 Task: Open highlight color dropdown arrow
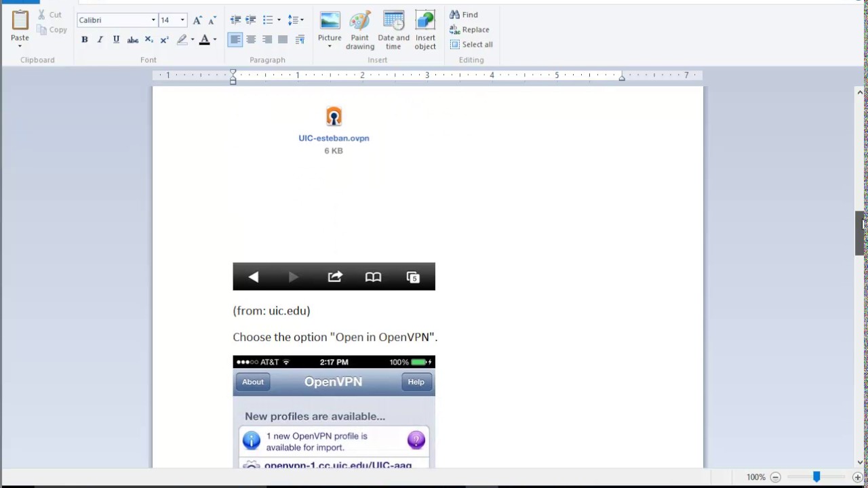[193, 40]
